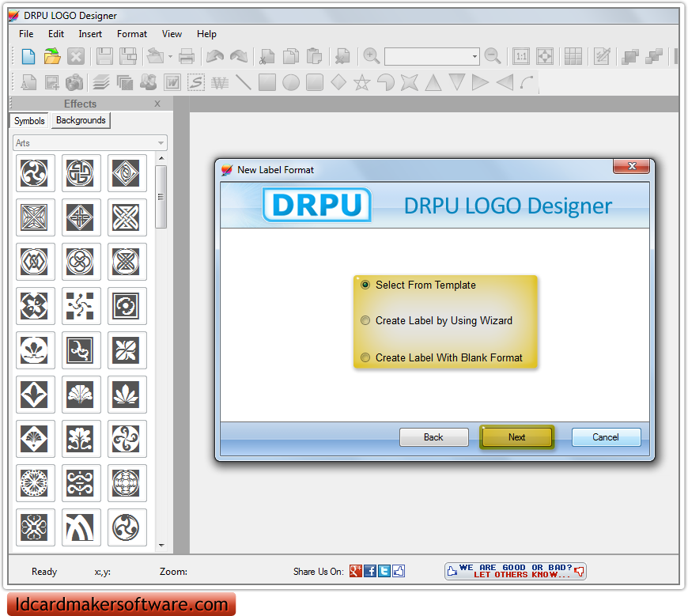Pick the Diamond shape tool
The image size is (688, 616).
click(336, 81)
